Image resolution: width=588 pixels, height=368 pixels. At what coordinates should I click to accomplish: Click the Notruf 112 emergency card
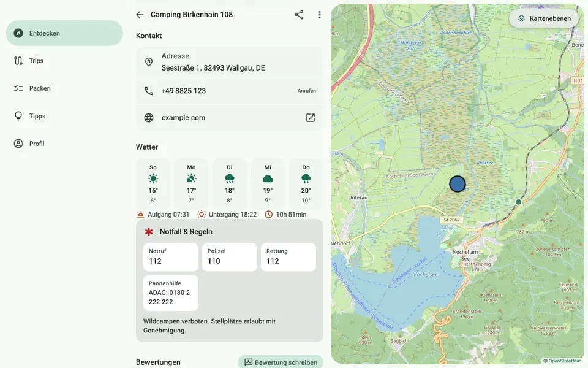(x=171, y=257)
